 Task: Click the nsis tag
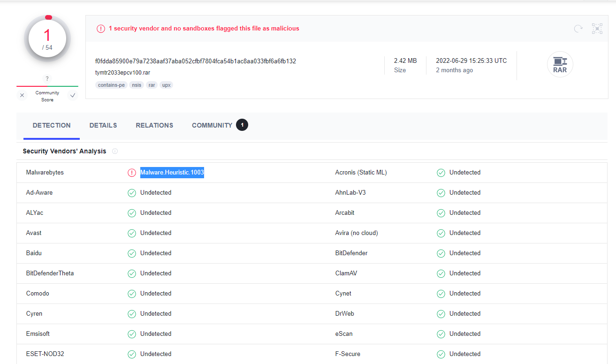coord(137,85)
